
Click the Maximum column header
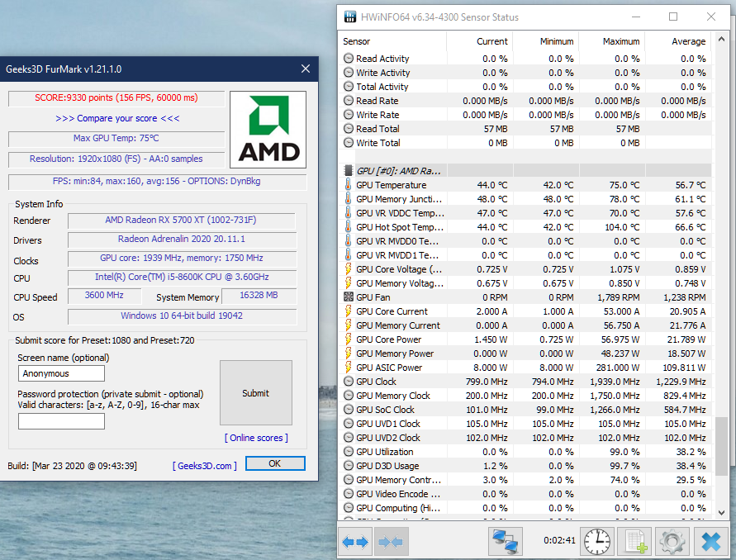[x=611, y=41]
